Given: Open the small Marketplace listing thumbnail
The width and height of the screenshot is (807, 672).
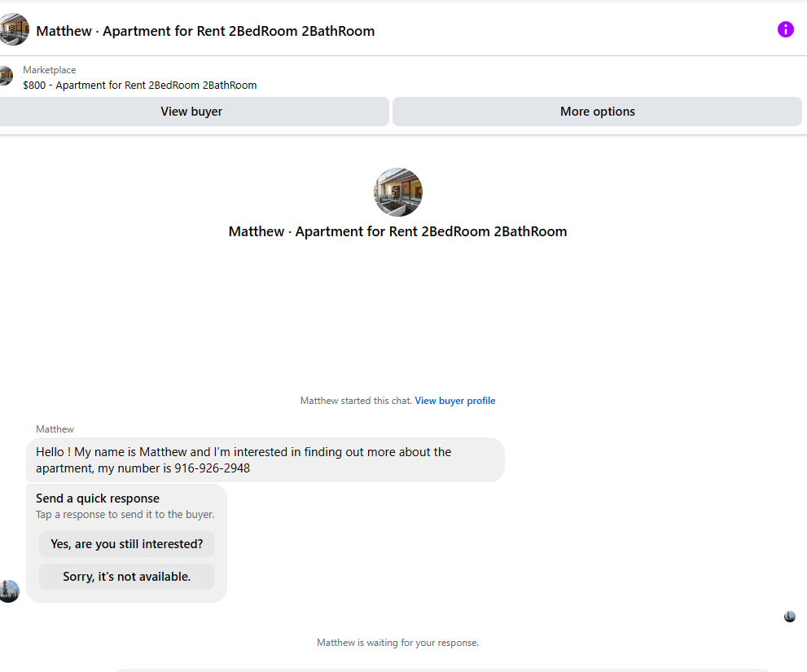Looking at the screenshot, I should click(x=6, y=77).
